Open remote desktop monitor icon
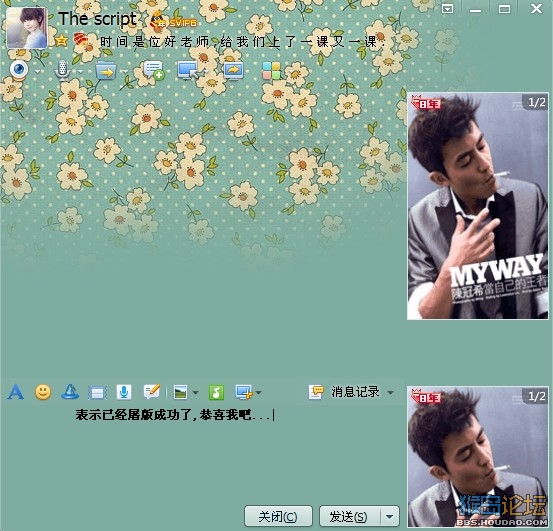 187,71
